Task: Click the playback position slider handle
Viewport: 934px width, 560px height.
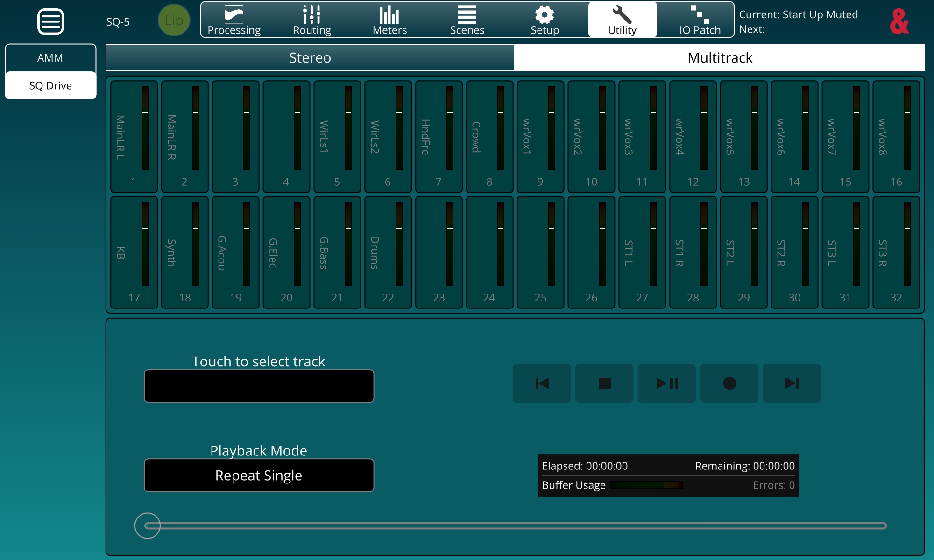Action: [147, 525]
